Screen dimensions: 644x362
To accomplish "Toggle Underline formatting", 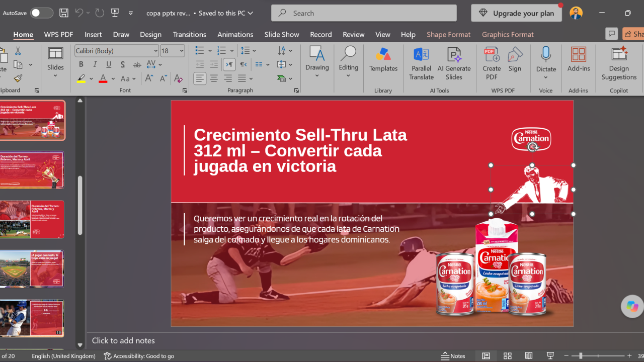I will (x=109, y=64).
